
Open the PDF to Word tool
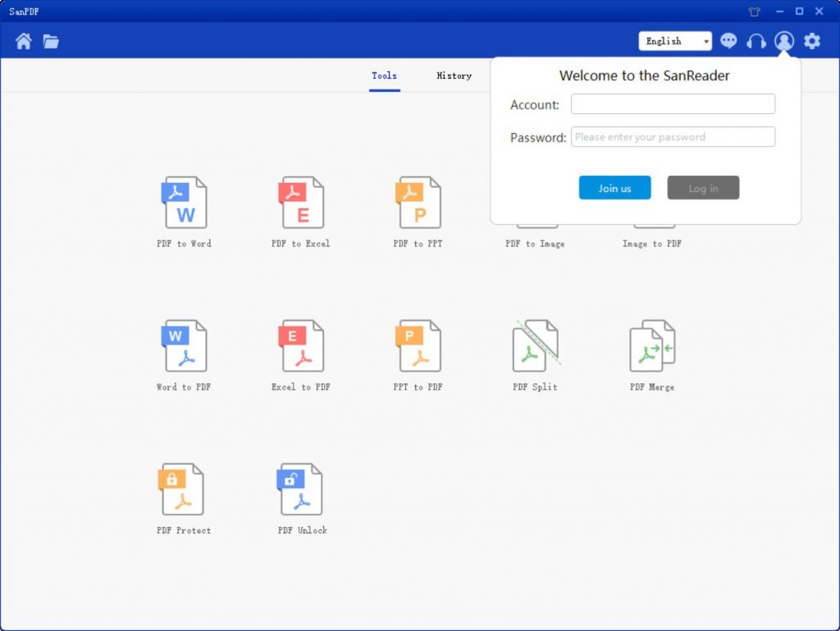(184, 213)
